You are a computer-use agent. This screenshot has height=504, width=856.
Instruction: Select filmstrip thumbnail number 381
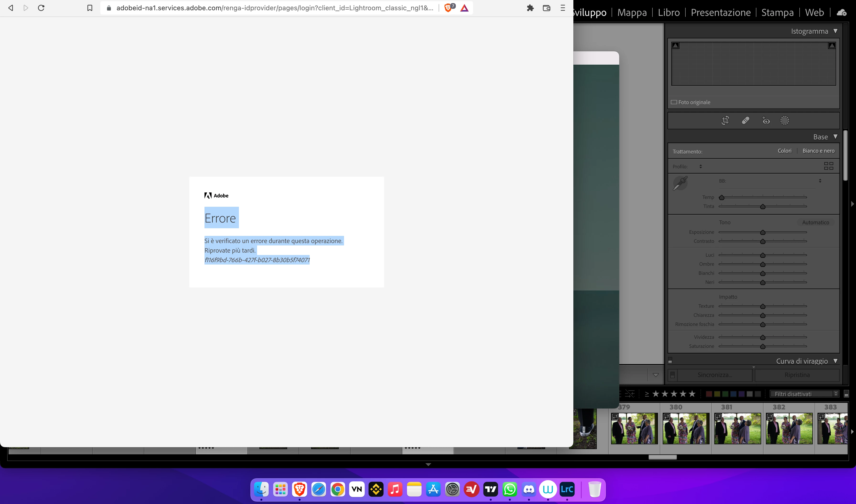[738, 428]
